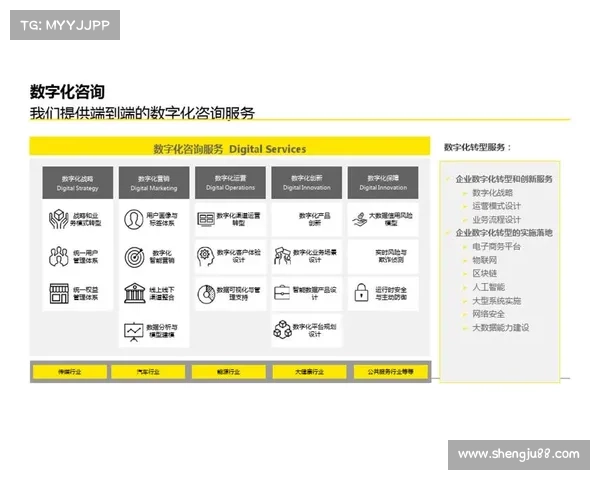Click the 运营模式设计 bullet item
Screen dimensions: 600x480
pos(496,206)
